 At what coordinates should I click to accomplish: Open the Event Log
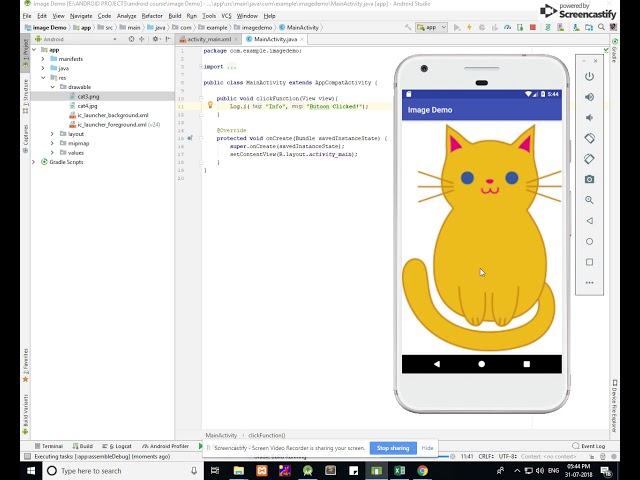[x=589, y=446]
